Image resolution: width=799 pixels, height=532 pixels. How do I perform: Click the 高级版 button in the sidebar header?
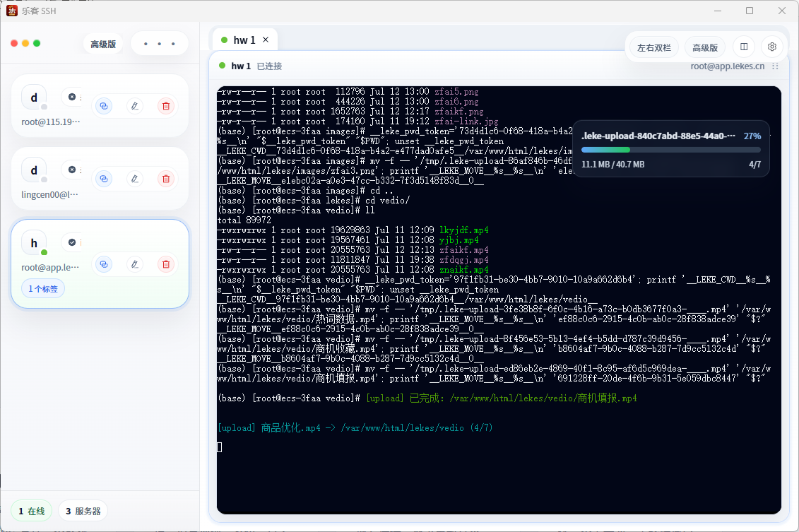103,45
